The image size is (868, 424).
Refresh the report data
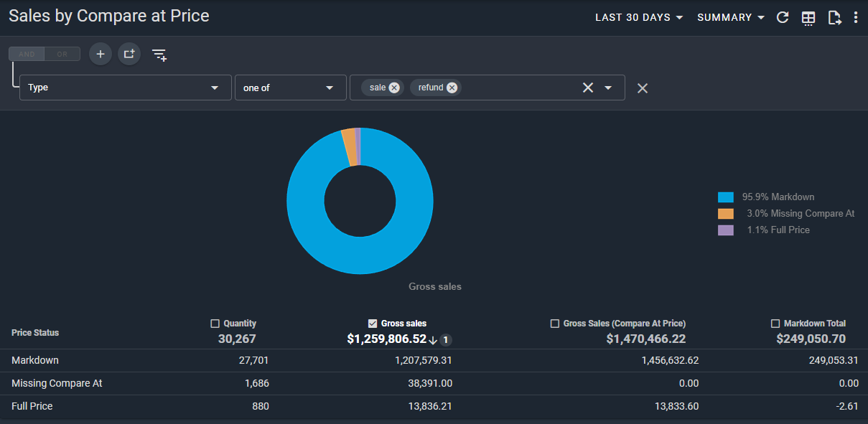tap(783, 18)
